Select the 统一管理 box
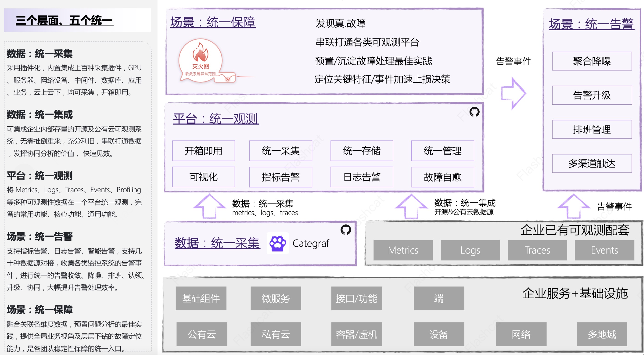Image resolution: width=644 pixels, height=355 pixels. 443,151
